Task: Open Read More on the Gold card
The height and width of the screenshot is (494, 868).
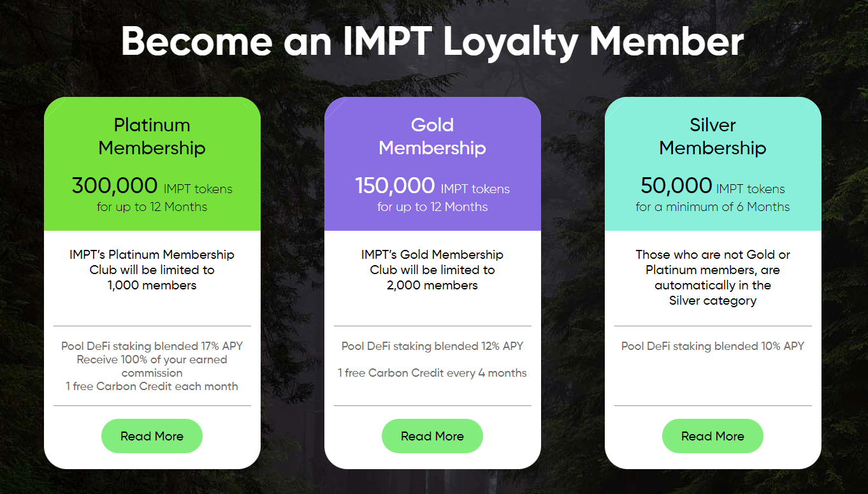Action: tap(432, 436)
